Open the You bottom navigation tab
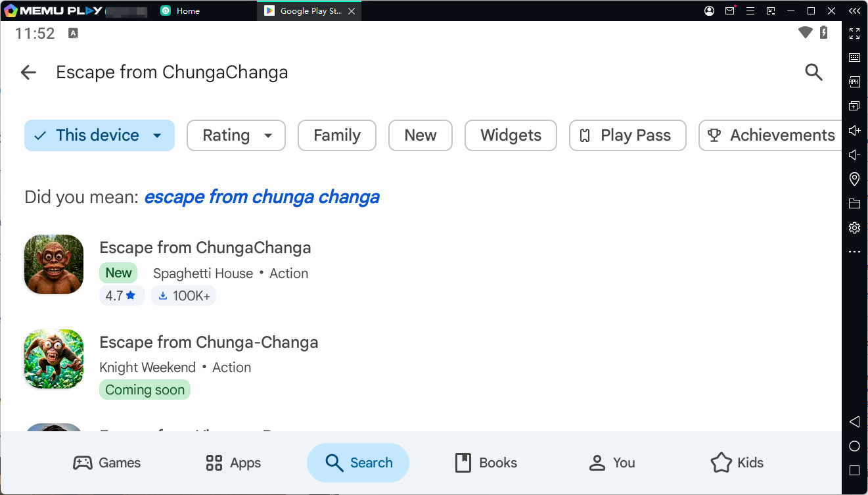868x495 pixels. click(x=612, y=463)
